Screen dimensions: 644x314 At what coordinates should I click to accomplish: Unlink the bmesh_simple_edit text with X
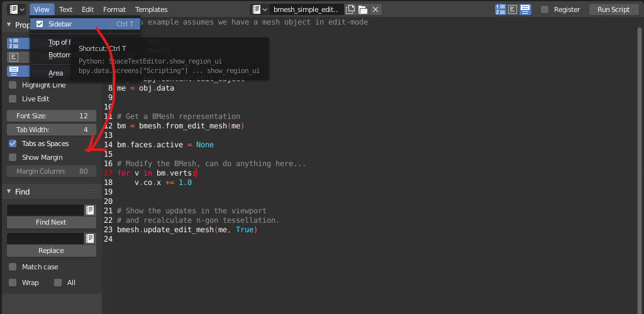pyautogui.click(x=375, y=9)
